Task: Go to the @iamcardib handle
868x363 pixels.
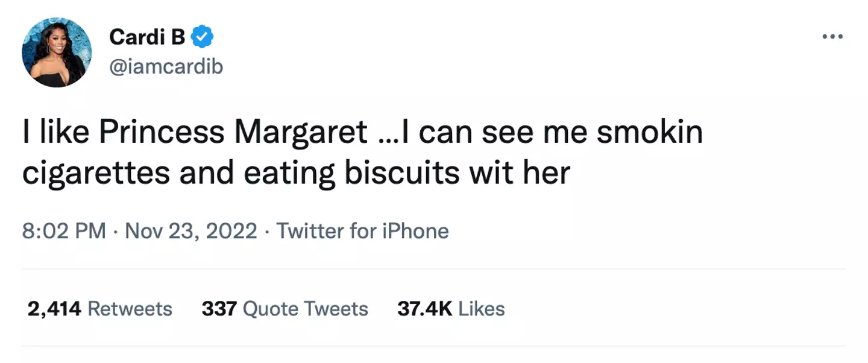Action: point(166,66)
